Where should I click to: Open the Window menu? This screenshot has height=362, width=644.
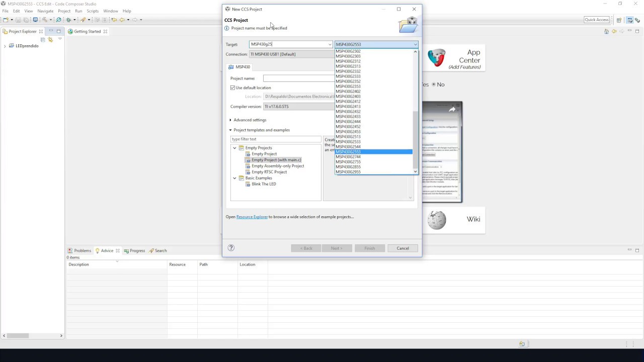click(110, 11)
